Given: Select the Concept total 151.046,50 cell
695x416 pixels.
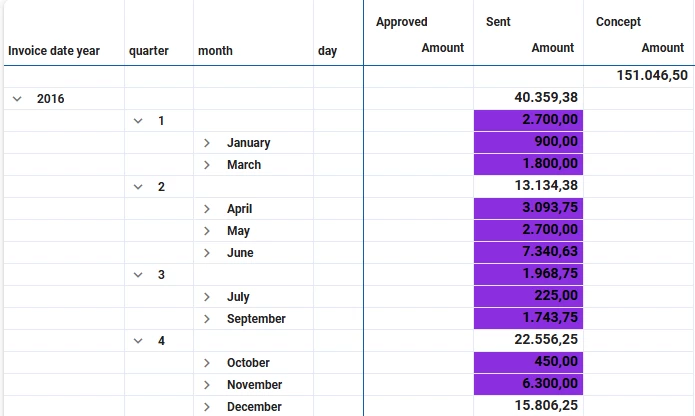Looking at the screenshot, I should pyautogui.click(x=639, y=76).
